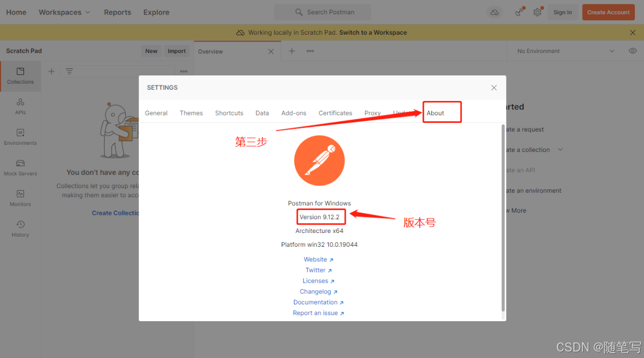Image resolution: width=644 pixels, height=358 pixels.
Task: Click Switch to a Workspace link
Action: pyautogui.click(x=373, y=33)
